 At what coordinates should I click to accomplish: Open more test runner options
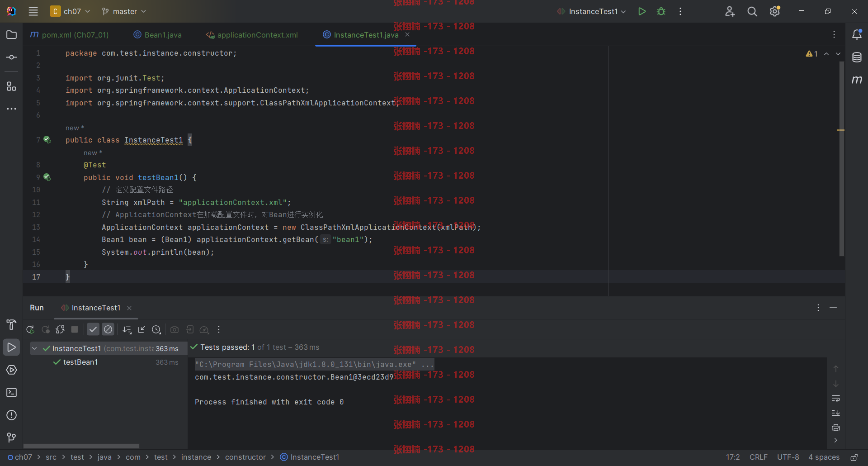pos(219,329)
